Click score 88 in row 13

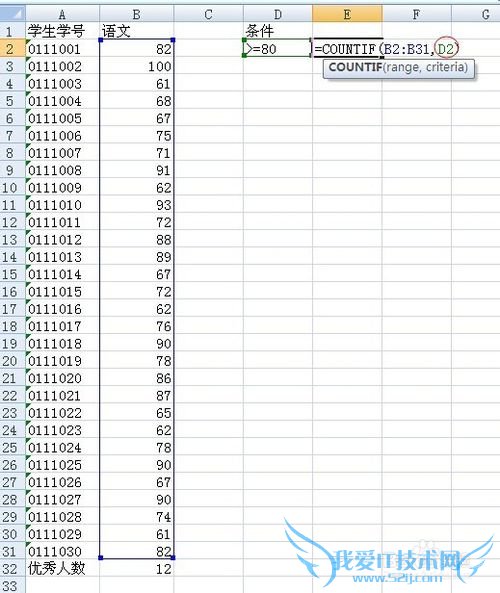pos(137,239)
